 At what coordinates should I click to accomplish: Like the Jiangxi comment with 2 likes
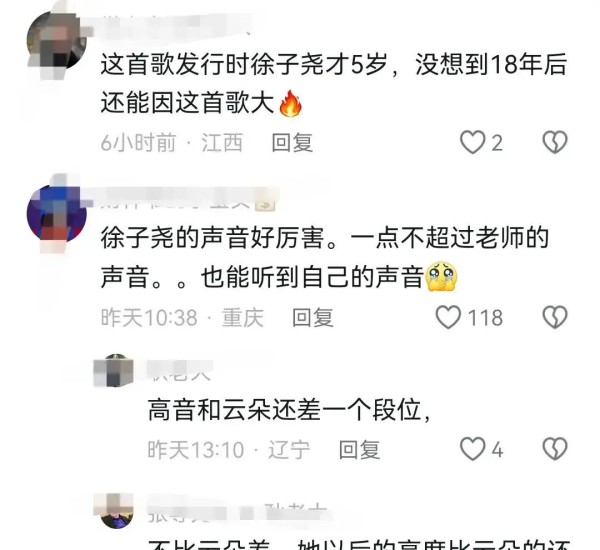(x=472, y=142)
